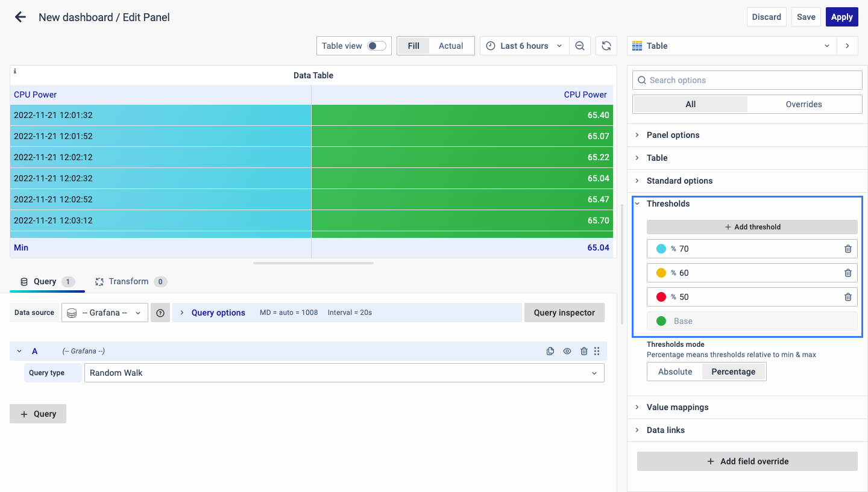Delete the 70 percent threshold
Image resolution: width=868 pixels, height=492 pixels.
pyautogui.click(x=848, y=249)
